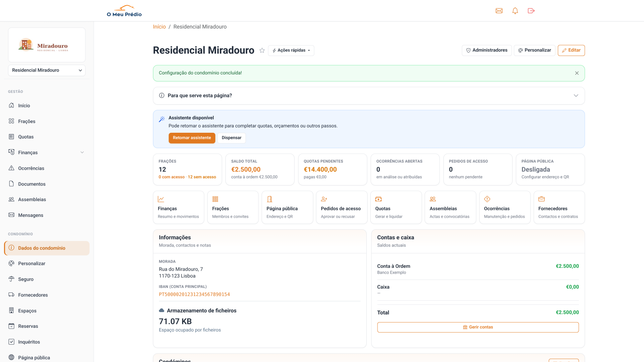This screenshot has height=362, width=644.
Task: Open the messages envelope icon in header
Action: [499, 11]
